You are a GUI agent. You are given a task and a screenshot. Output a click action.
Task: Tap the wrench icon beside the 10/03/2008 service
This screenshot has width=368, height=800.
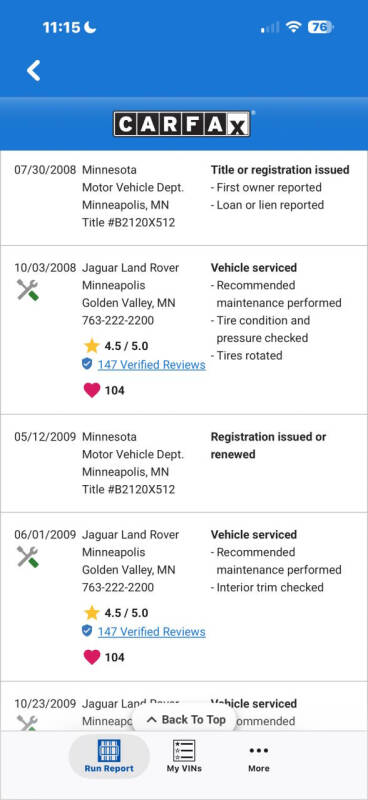click(28, 290)
